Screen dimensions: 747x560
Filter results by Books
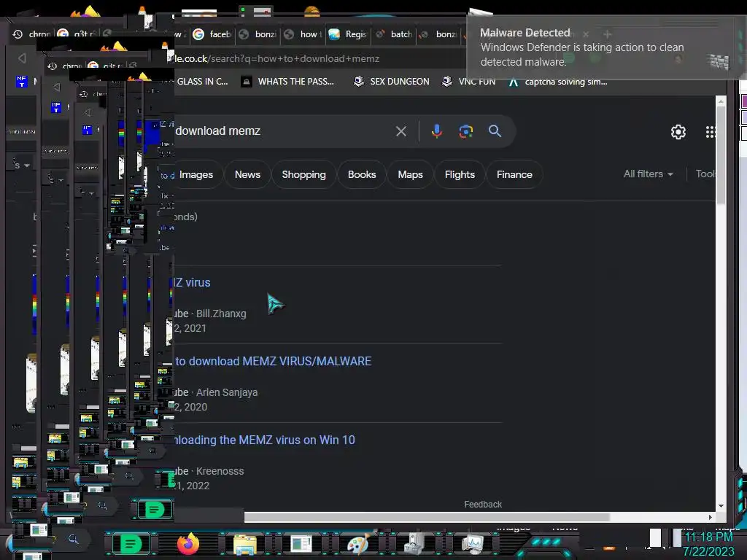click(x=362, y=175)
